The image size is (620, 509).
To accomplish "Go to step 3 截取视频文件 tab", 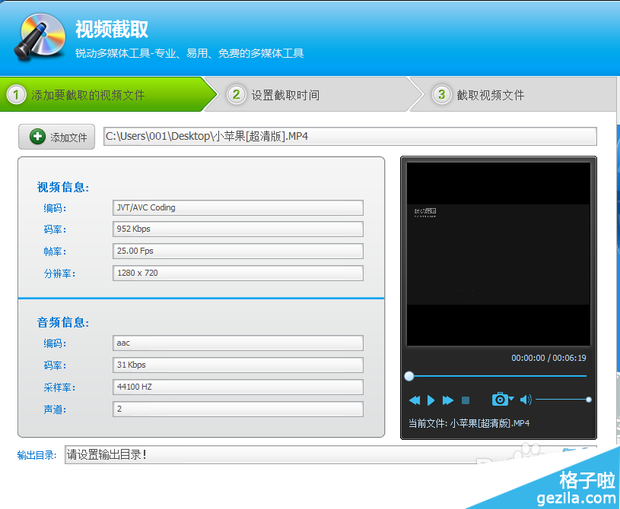I will point(514,95).
